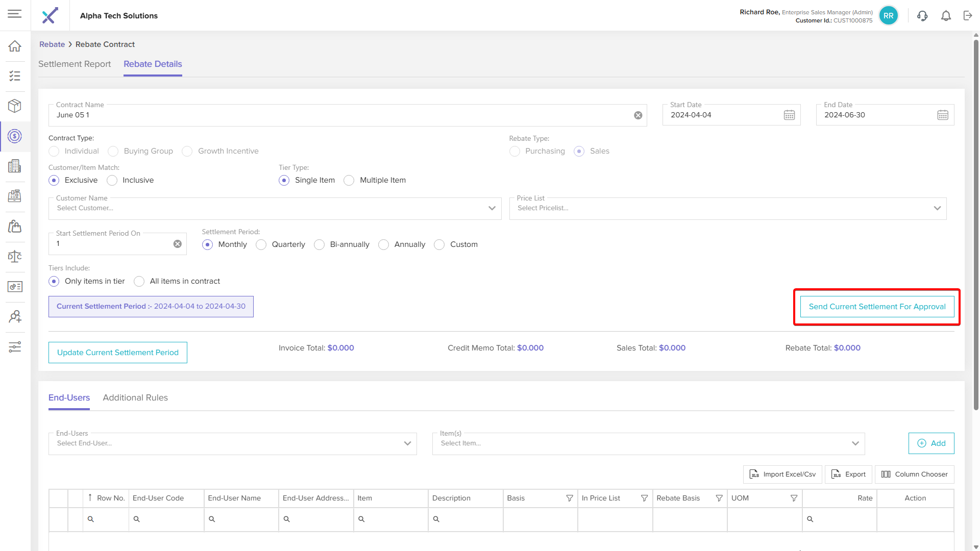Switch to the Settlement Report tab

[75, 64]
